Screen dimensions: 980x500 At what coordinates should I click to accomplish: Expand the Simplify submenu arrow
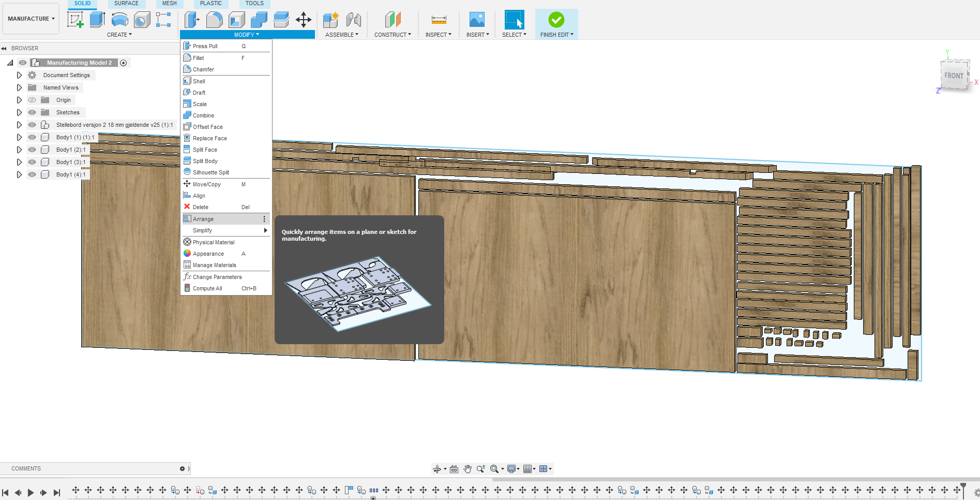[x=265, y=230]
